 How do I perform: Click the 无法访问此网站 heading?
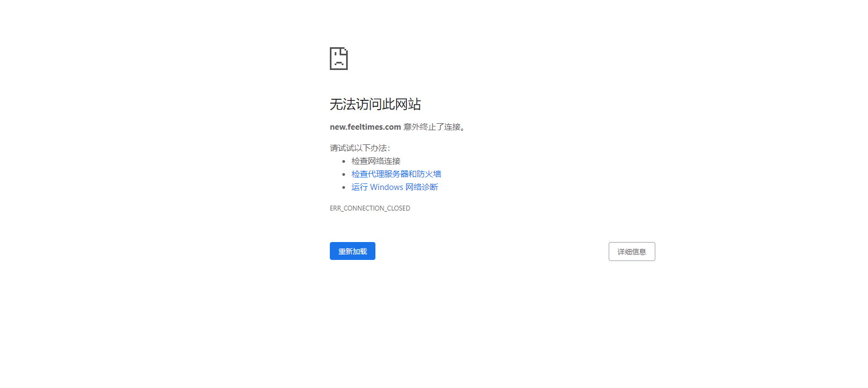click(375, 104)
